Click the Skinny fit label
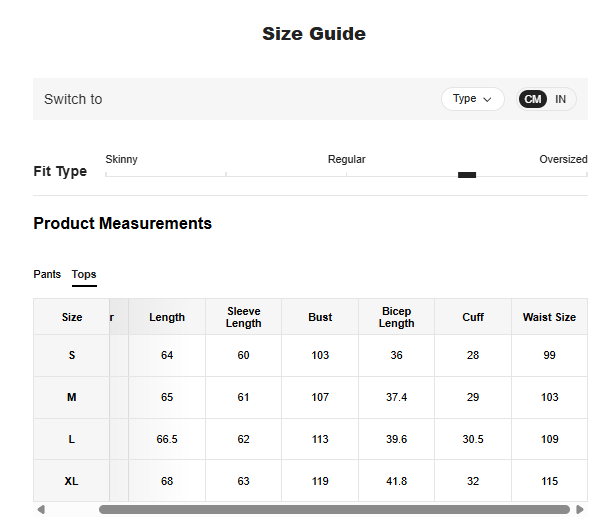 pos(122,159)
